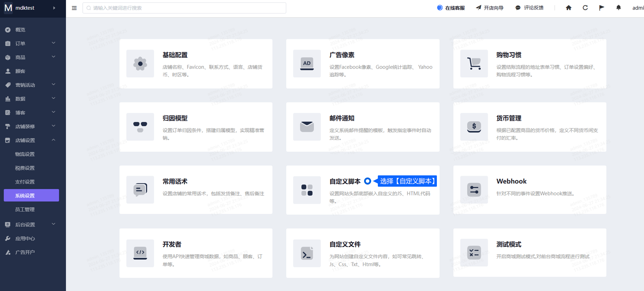Click the flag icon in header
Viewport: 644px width, 291px height.
coord(602,8)
